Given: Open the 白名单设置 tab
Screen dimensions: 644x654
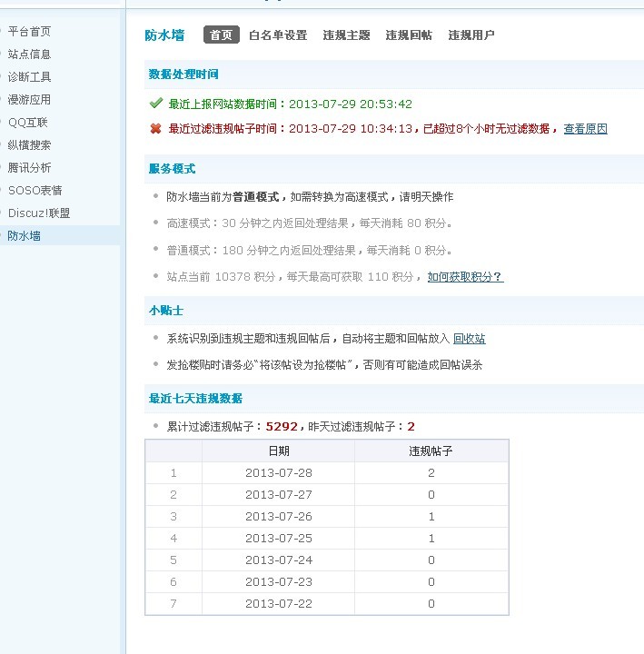Looking at the screenshot, I should click(278, 35).
